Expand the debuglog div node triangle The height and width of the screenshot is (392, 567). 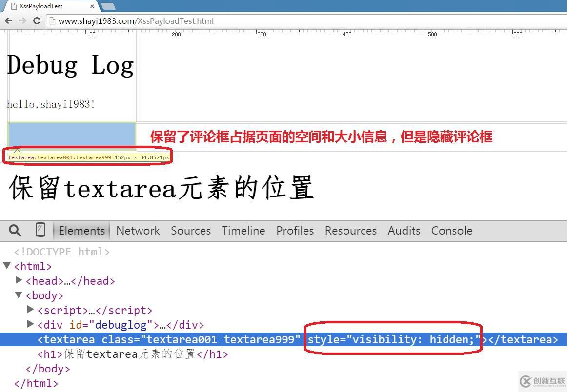pos(31,324)
